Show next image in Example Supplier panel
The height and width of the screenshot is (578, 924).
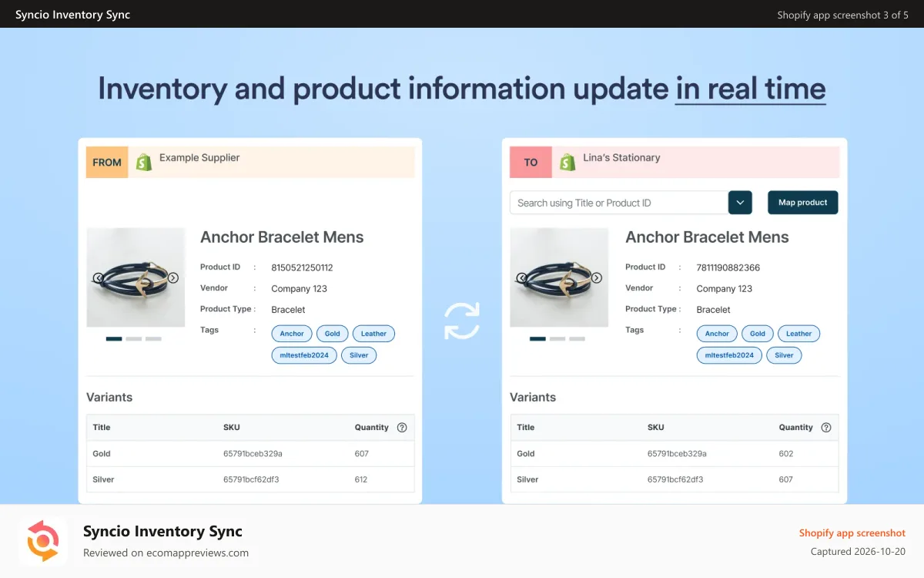pyautogui.click(x=173, y=278)
